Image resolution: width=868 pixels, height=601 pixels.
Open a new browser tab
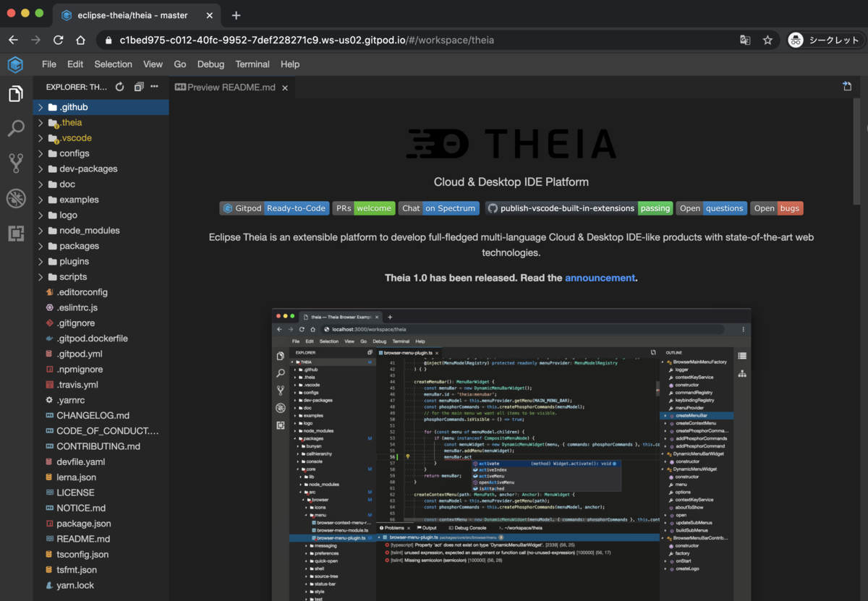coord(236,15)
